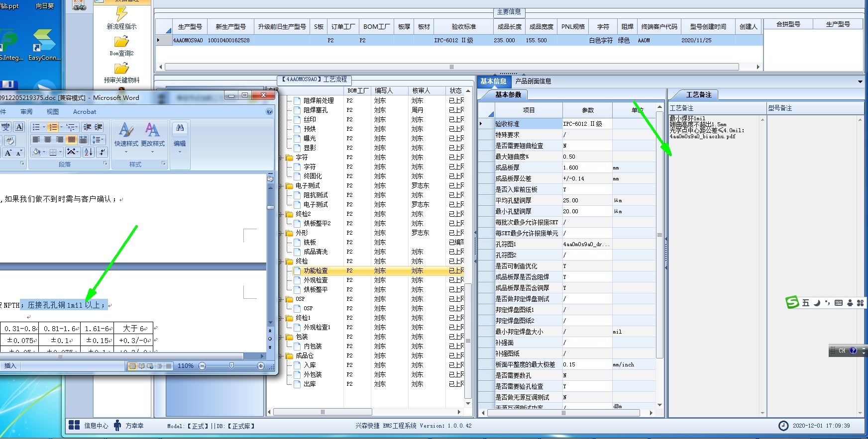Click the shading paint bucket icon

click(36, 152)
